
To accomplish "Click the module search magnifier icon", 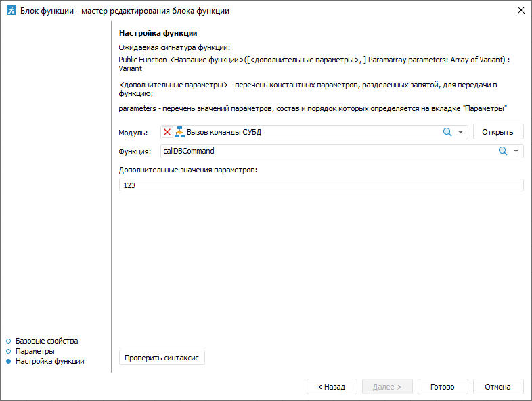I will 447,133.
